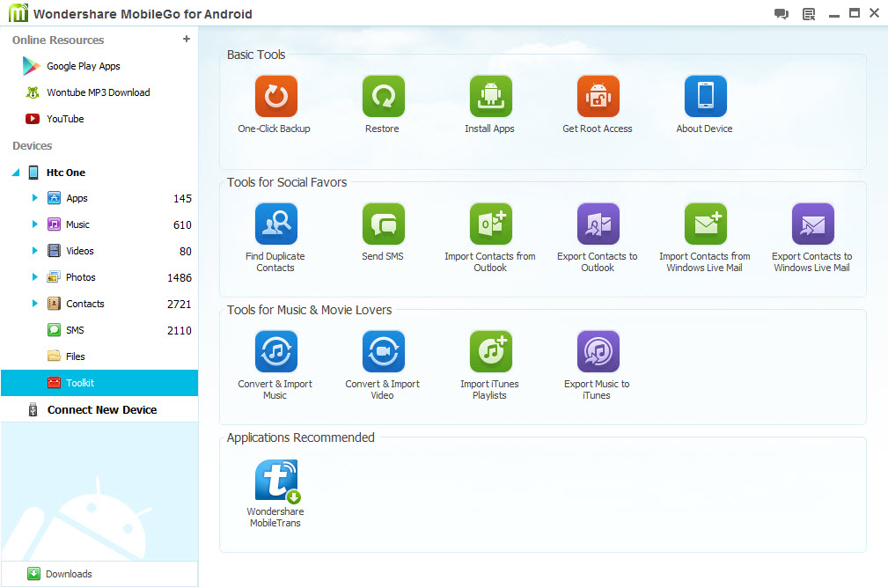Download Wondershare MobileTrans application
Viewport: 888px width, 588px height.
(x=277, y=481)
